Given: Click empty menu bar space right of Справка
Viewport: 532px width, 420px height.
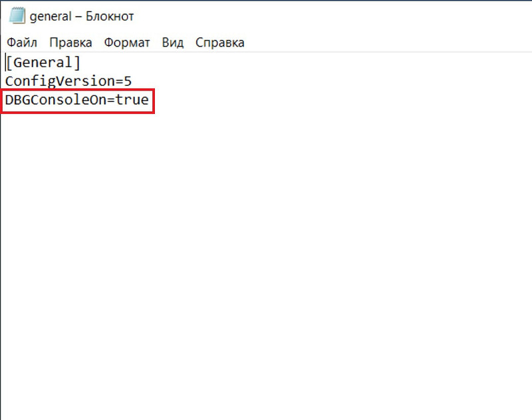Looking at the screenshot, I should click(386, 43).
